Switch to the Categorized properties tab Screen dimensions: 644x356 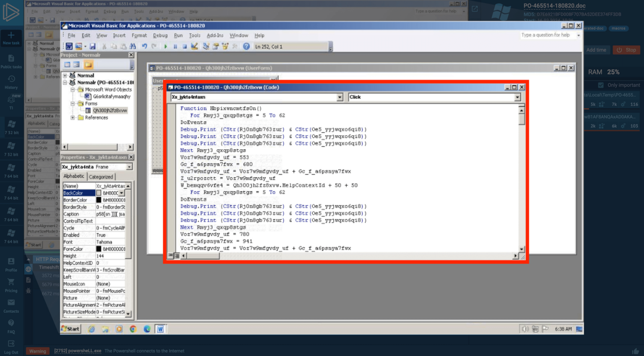101,177
